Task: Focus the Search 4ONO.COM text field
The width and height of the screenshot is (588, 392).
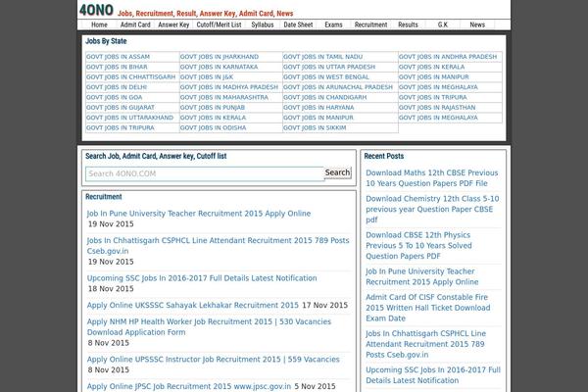Action: [205, 173]
